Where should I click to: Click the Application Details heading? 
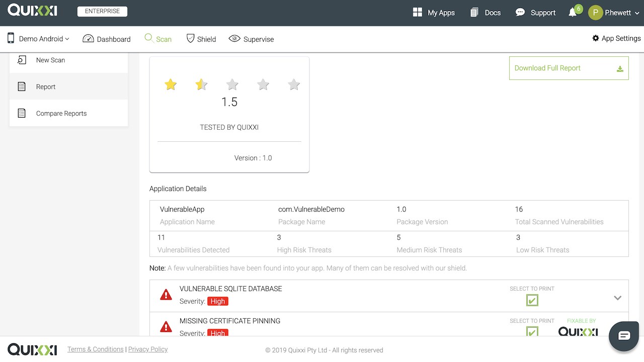click(178, 189)
